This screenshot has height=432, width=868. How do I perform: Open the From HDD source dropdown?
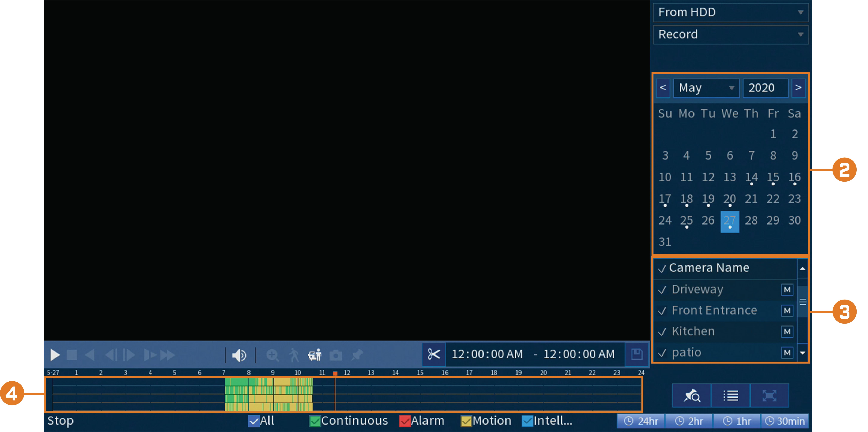pos(730,12)
